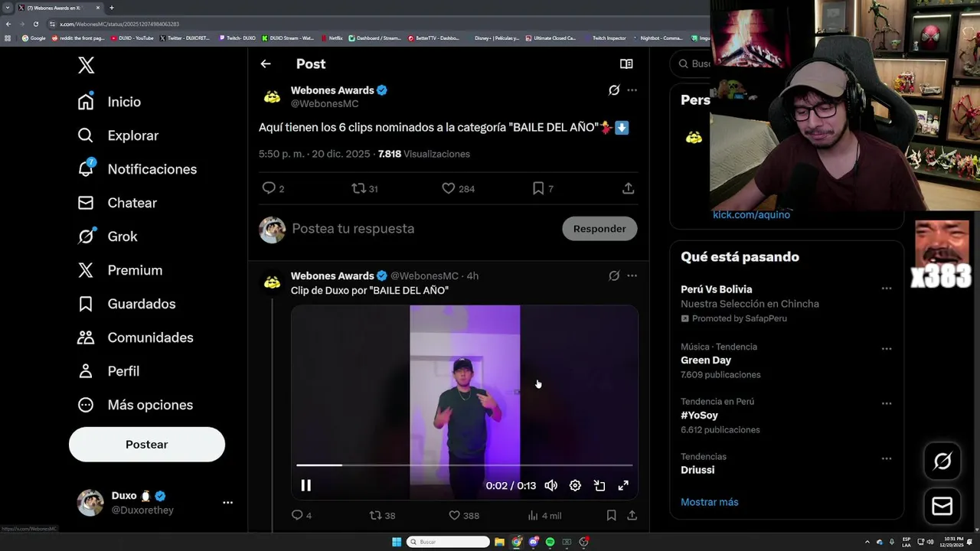Open Comunidades from the sidebar
Image resolution: width=980 pixels, height=551 pixels.
(x=135, y=337)
